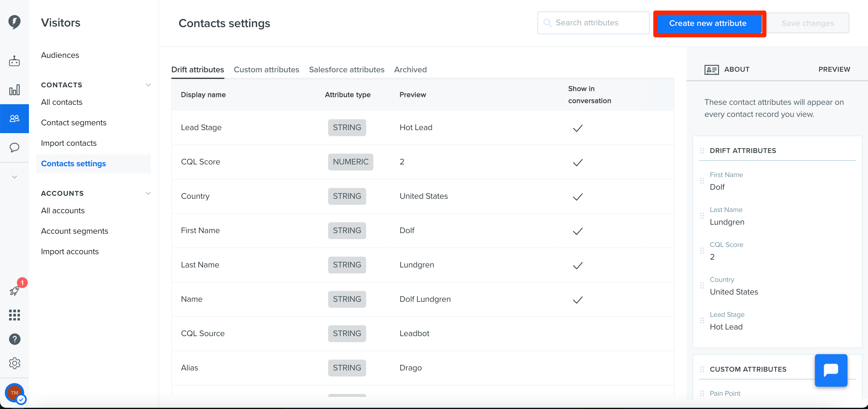The height and width of the screenshot is (409, 868).
Task: Click the Create new attribute button
Action: click(708, 23)
